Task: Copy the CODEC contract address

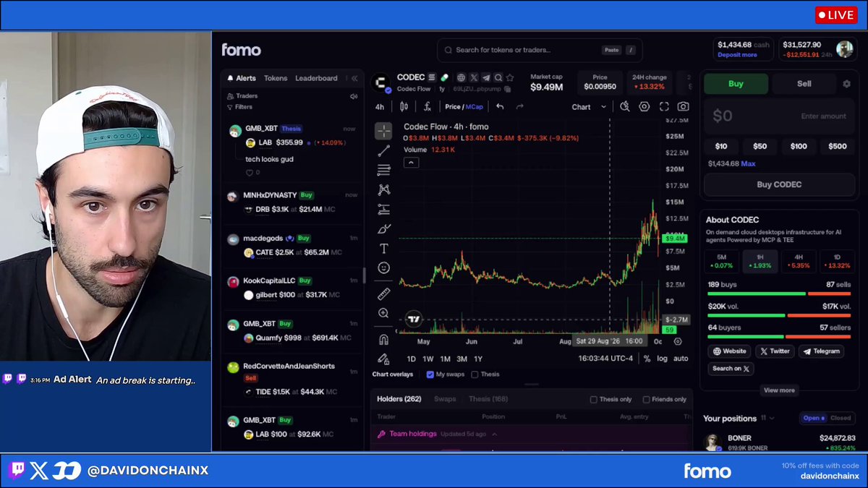Action: coord(508,89)
